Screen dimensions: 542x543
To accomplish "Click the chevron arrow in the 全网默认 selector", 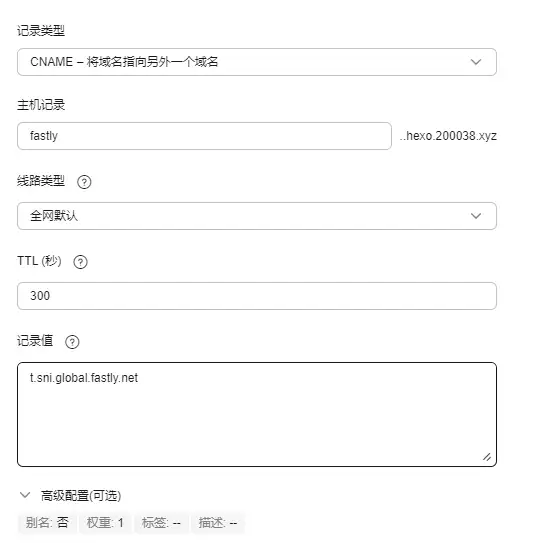I will point(476,216).
